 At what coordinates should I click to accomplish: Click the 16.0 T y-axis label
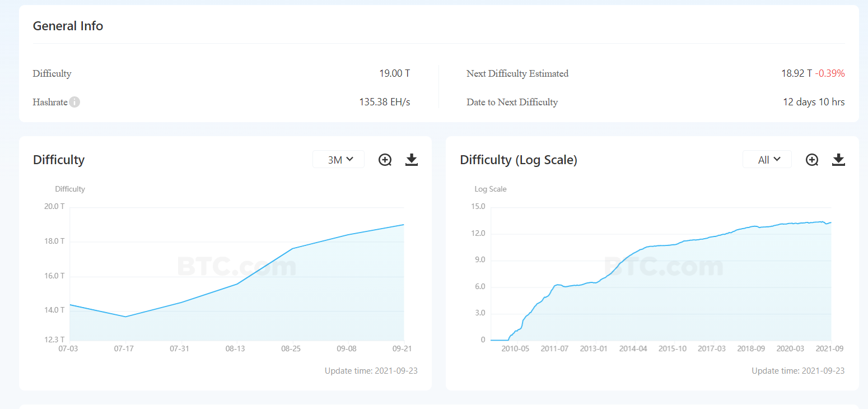pos(54,276)
